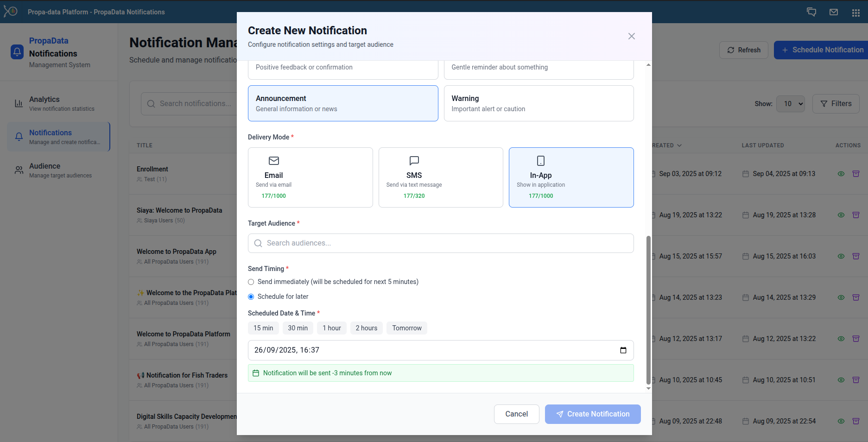The height and width of the screenshot is (442, 868).
Task: Open the mail icon in the top bar
Action: 834,12
